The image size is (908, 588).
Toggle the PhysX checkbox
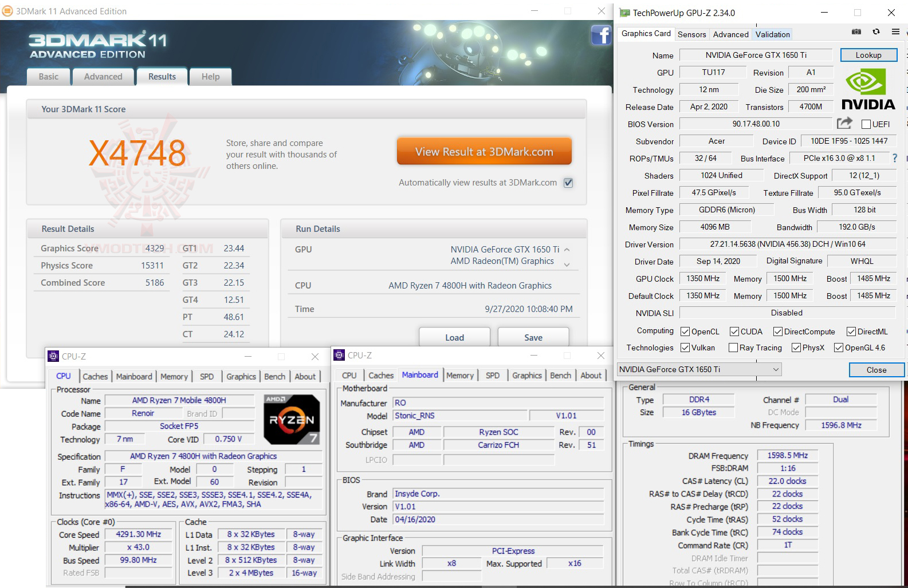(x=796, y=348)
